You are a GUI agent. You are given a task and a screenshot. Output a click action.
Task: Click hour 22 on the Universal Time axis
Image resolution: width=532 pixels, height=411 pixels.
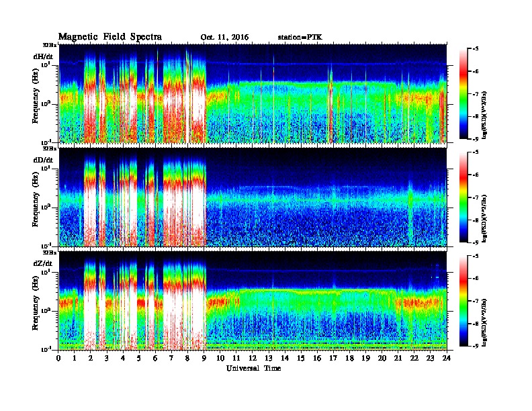point(414,358)
